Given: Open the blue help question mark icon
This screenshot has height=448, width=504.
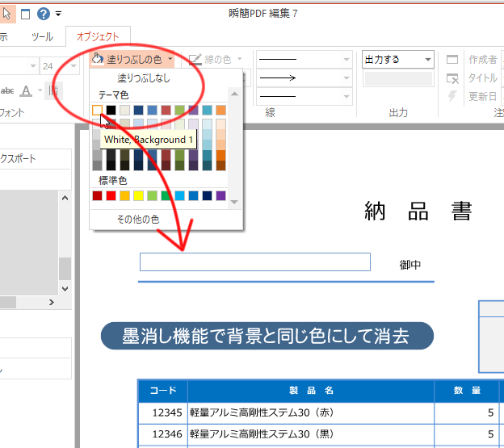Looking at the screenshot, I should click(x=44, y=14).
